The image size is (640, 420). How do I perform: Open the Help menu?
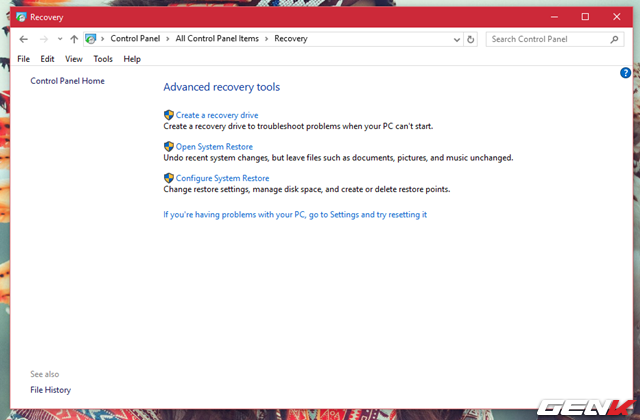click(132, 59)
